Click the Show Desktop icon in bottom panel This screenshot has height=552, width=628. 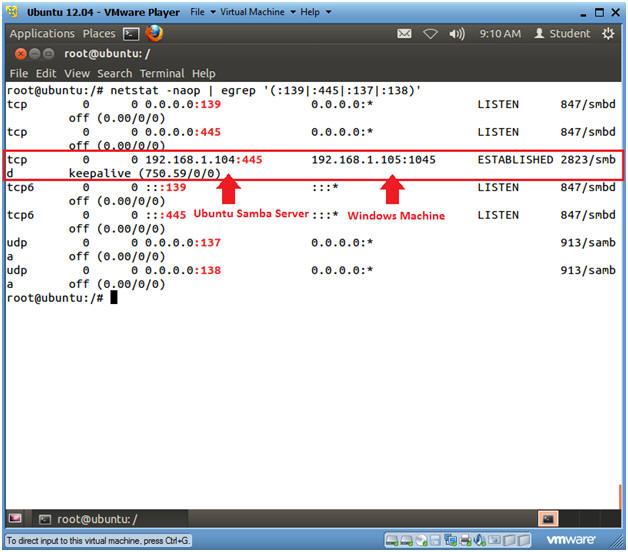[15, 518]
